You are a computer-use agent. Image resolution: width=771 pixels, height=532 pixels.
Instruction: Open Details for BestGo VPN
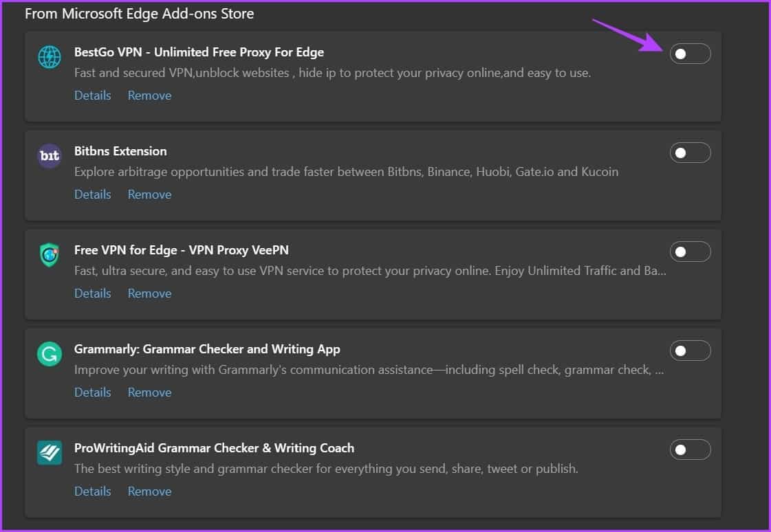92,96
